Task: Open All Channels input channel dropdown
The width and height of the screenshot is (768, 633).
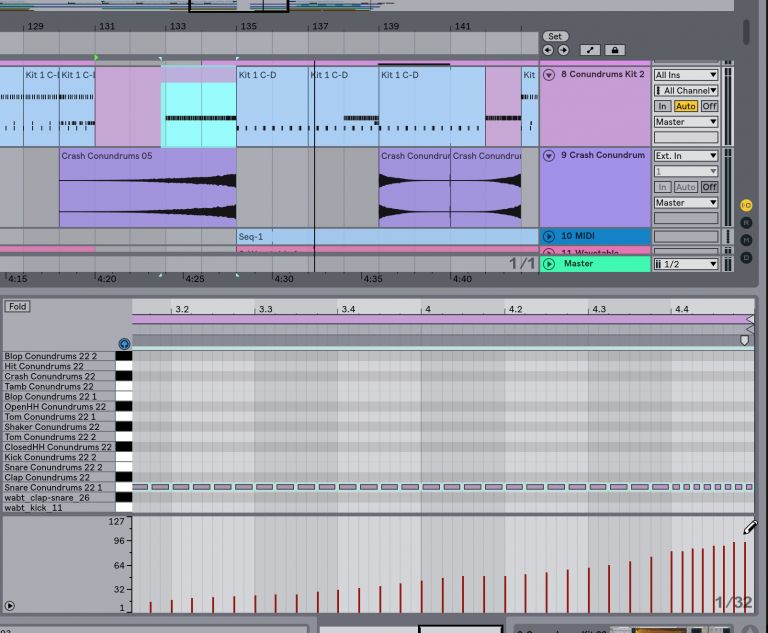Action: (x=686, y=91)
